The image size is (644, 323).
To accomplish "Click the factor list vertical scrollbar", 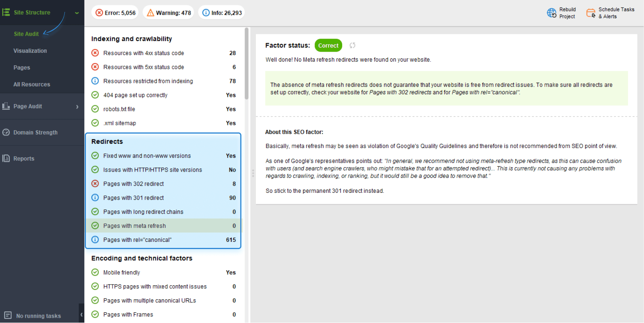I will coord(246,63).
